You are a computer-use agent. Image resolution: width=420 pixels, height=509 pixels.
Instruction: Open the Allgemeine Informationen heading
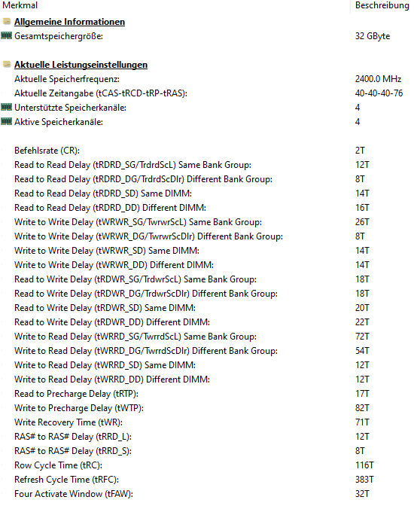click(69, 22)
